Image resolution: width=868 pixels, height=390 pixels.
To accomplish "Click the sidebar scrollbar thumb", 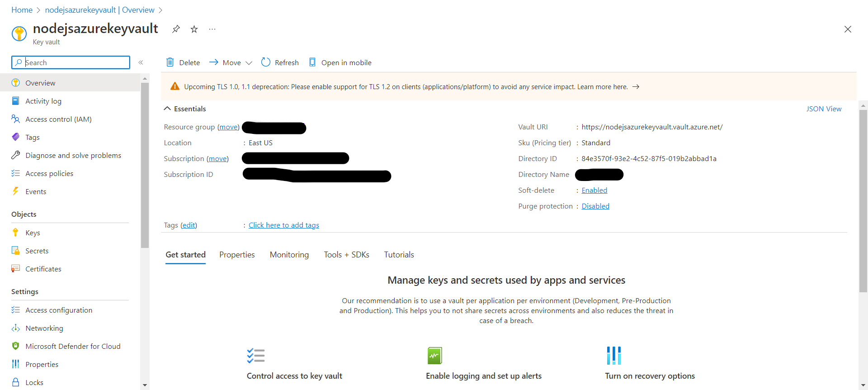I will click(x=145, y=165).
